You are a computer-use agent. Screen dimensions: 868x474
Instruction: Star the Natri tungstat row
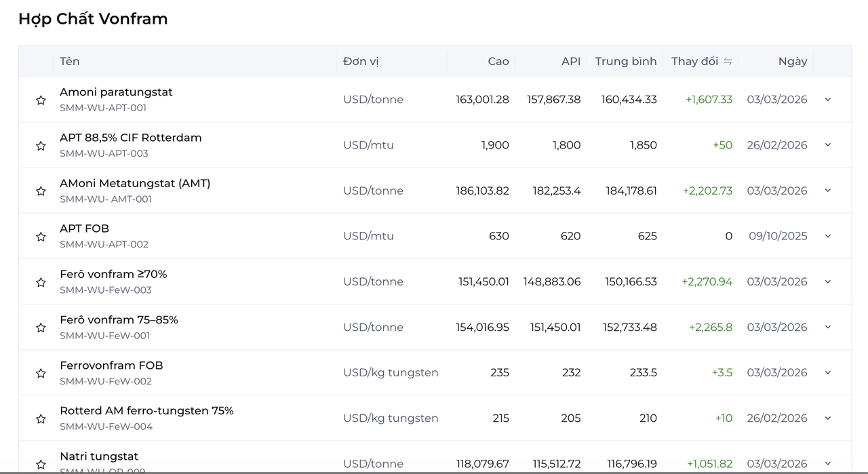(x=41, y=465)
